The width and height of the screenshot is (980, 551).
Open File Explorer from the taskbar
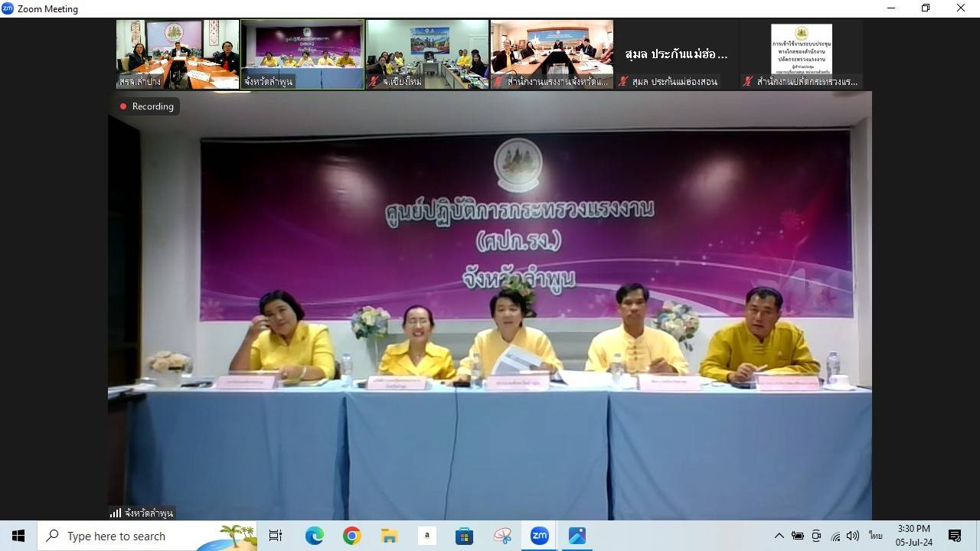[x=390, y=536]
